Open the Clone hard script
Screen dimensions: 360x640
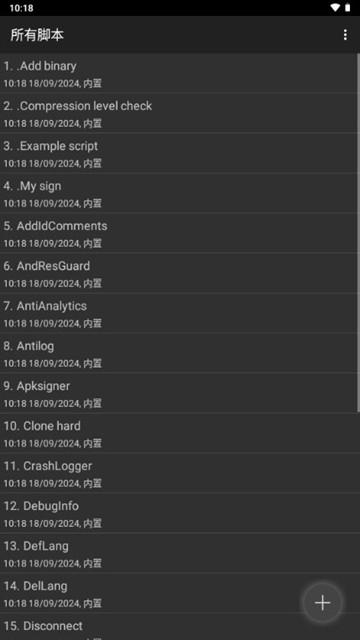[x=178, y=433]
